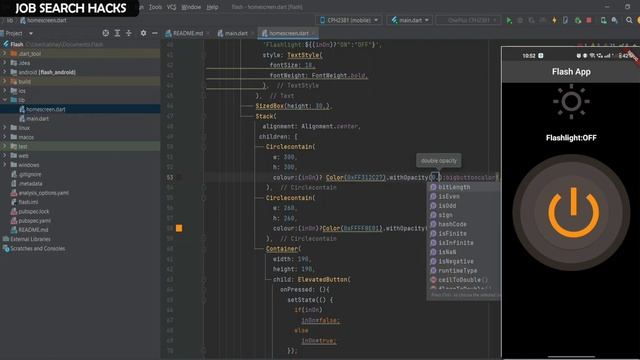Select analysis_options.yaml in project tree
This screenshot has height=360, width=640.
point(44,193)
